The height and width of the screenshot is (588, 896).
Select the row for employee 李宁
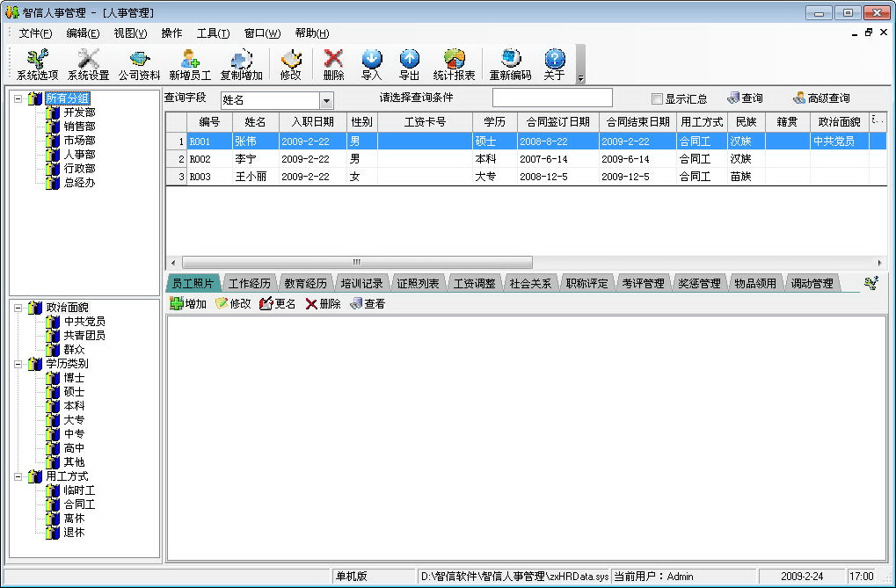527,159
